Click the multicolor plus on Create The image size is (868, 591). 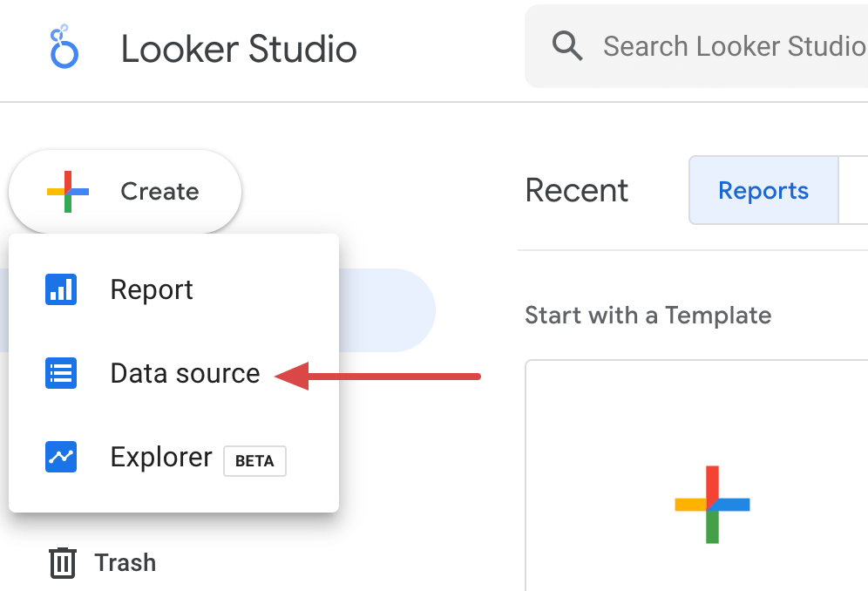point(67,192)
